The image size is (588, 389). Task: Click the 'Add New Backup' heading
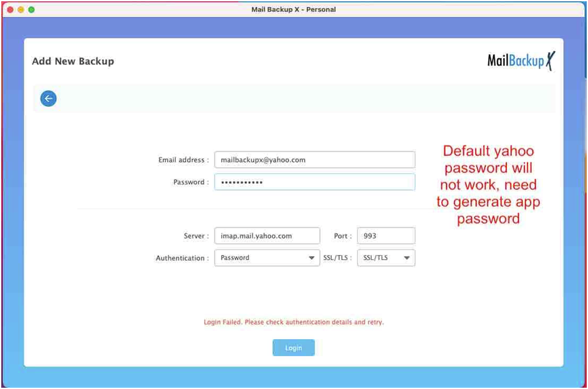point(73,61)
